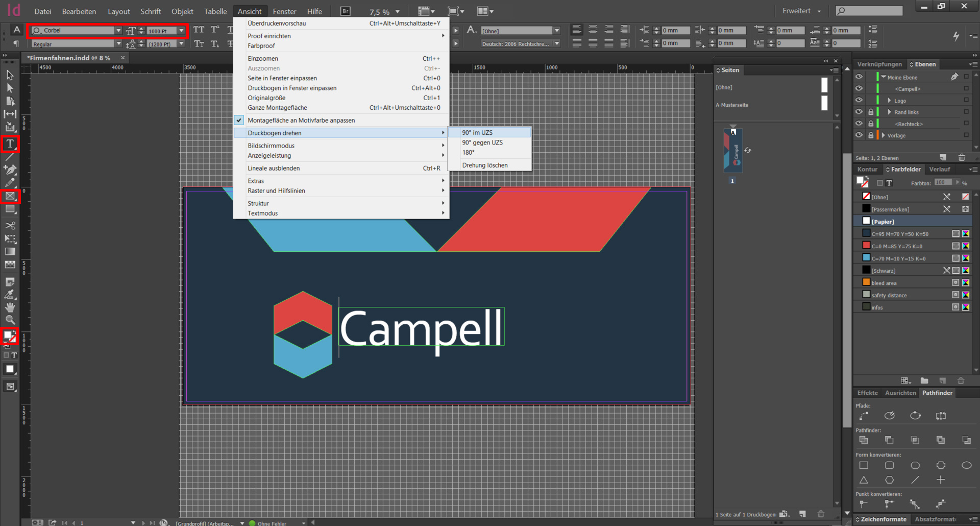Select the Hand tool
Viewport: 980px width, 526px height.
(10, 307)
